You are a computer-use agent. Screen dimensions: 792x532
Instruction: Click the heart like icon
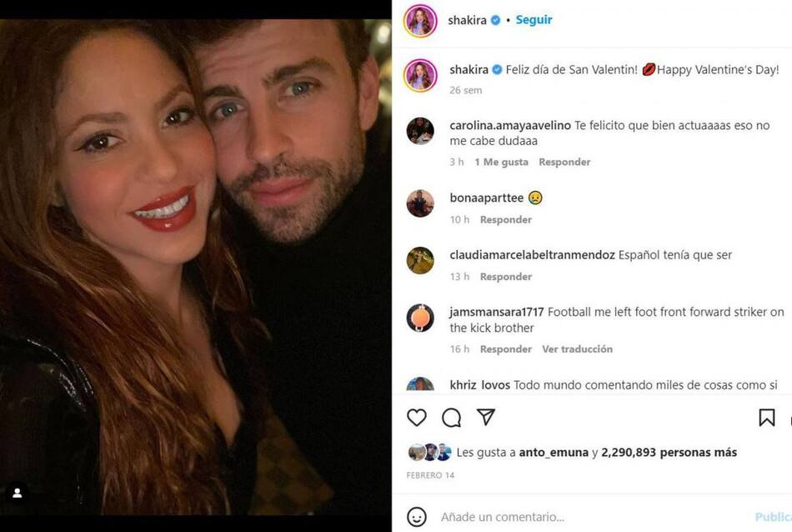coord(417,417)
